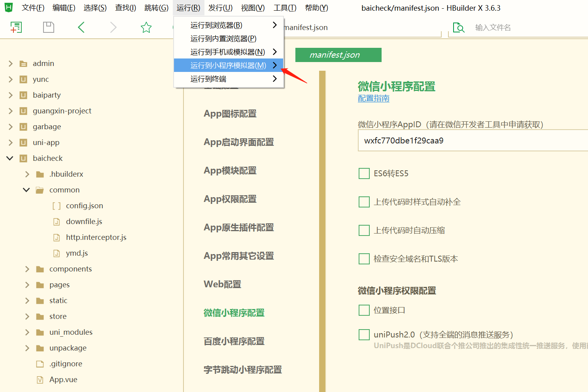The height and width of the screenshot is (392, 588).
Task: Open the 帮助(Y) menu
Action: [x=317, y=8]
